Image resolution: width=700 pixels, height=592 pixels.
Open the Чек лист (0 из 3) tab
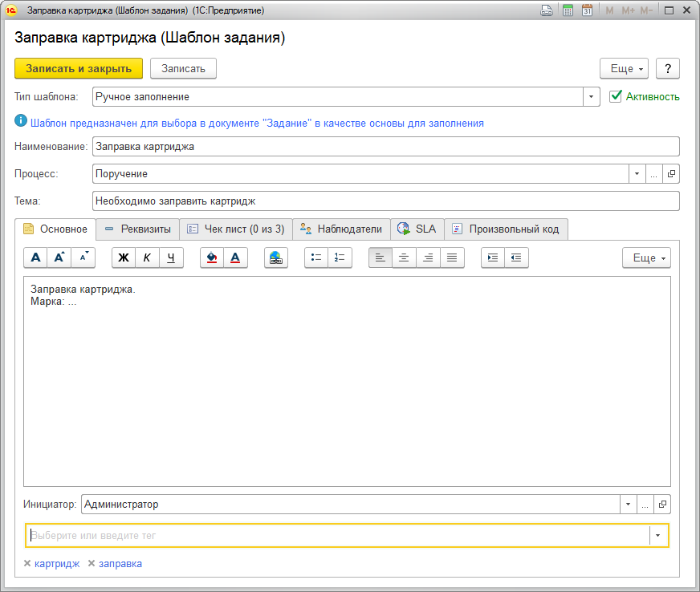point(236,229)
